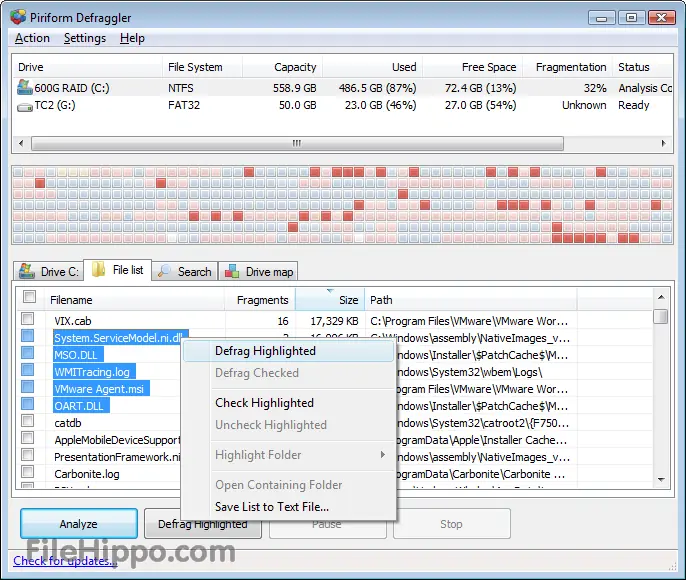Click the Piriform Defraggler title bar icon
This screenshot has width=686, height=580.
[18, 17]
